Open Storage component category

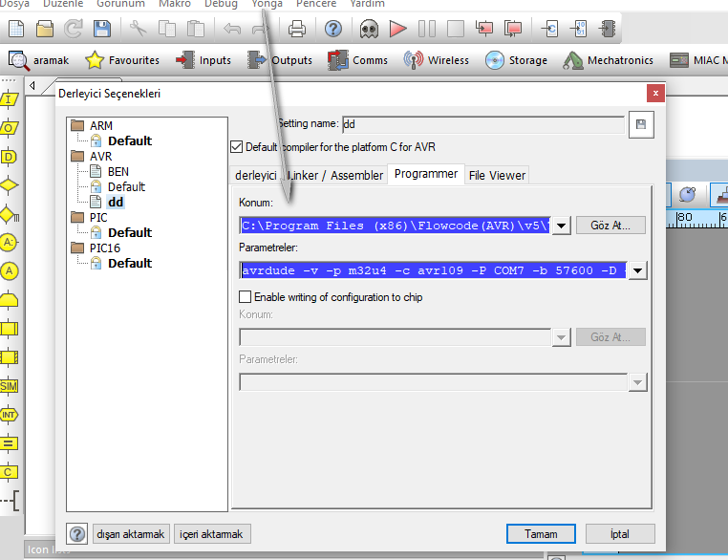516,60
